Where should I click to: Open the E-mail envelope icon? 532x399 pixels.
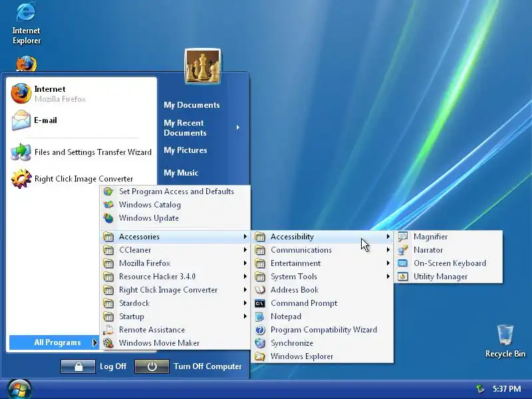pyautogui.click(x=21, y=120)
